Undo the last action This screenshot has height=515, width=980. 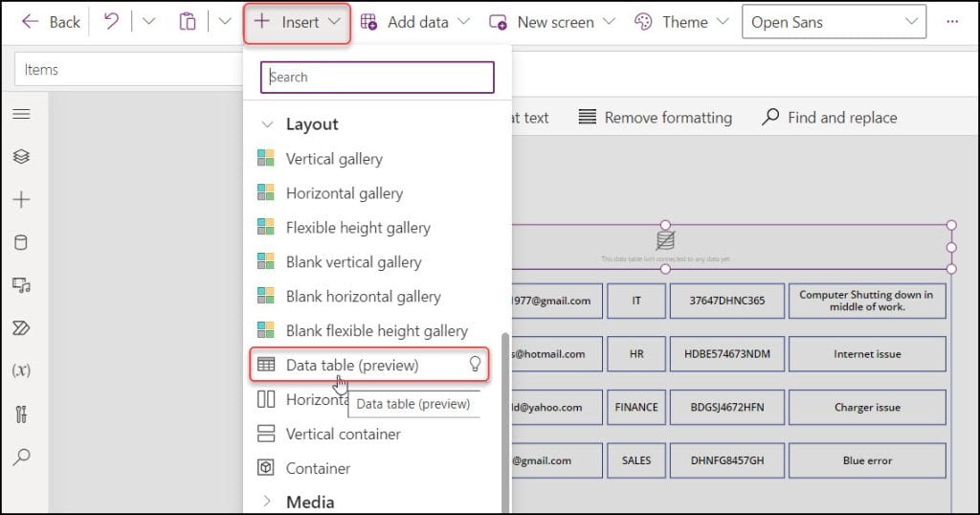click(x=111, y=22)
